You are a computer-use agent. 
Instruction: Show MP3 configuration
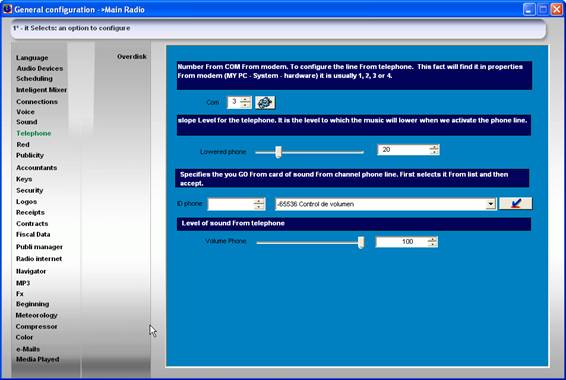tap(23, 283)
